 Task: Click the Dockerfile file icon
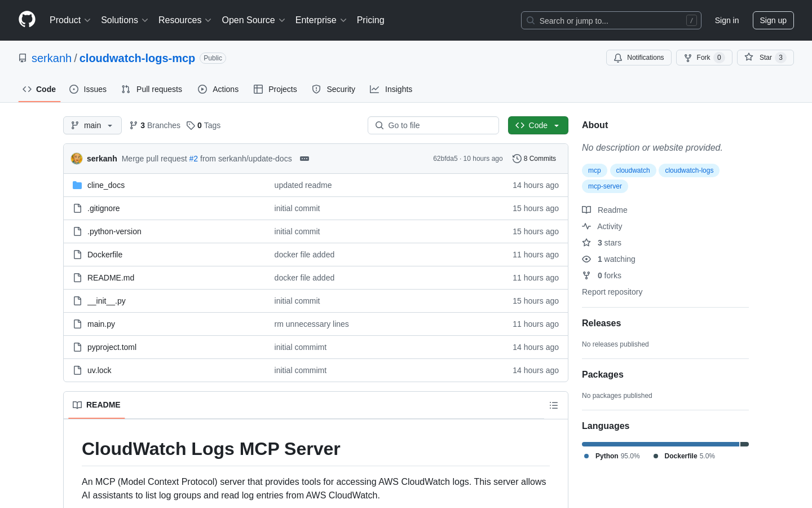tap(77, 255)
